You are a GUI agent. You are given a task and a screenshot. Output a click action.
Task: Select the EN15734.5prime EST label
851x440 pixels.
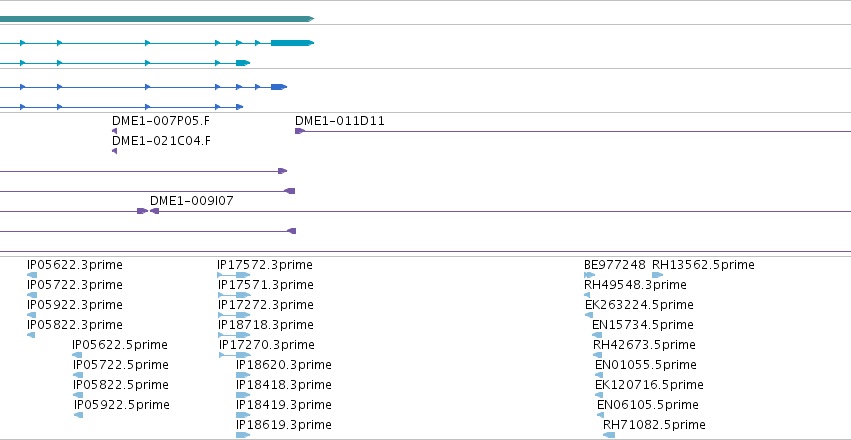[643, 325]
